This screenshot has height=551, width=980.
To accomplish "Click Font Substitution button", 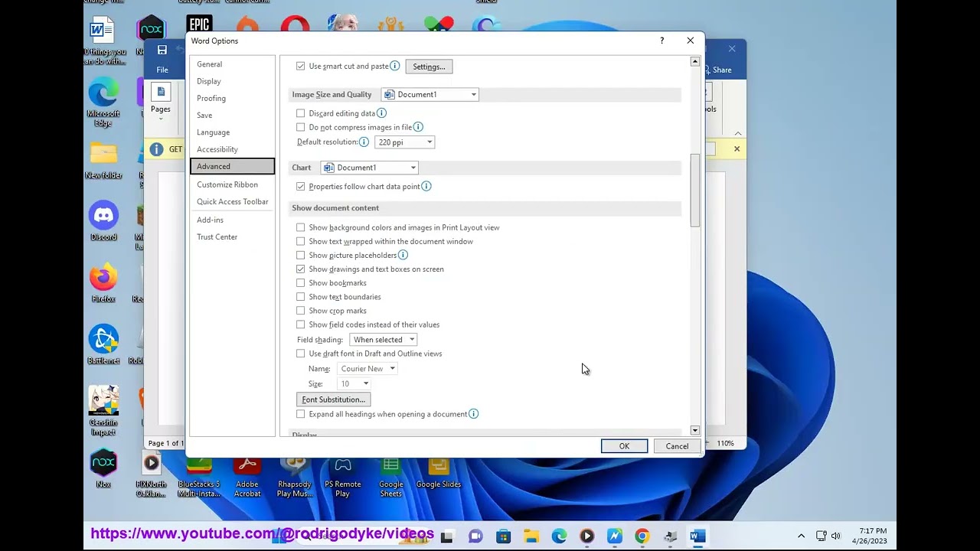I will pos(333,399).
